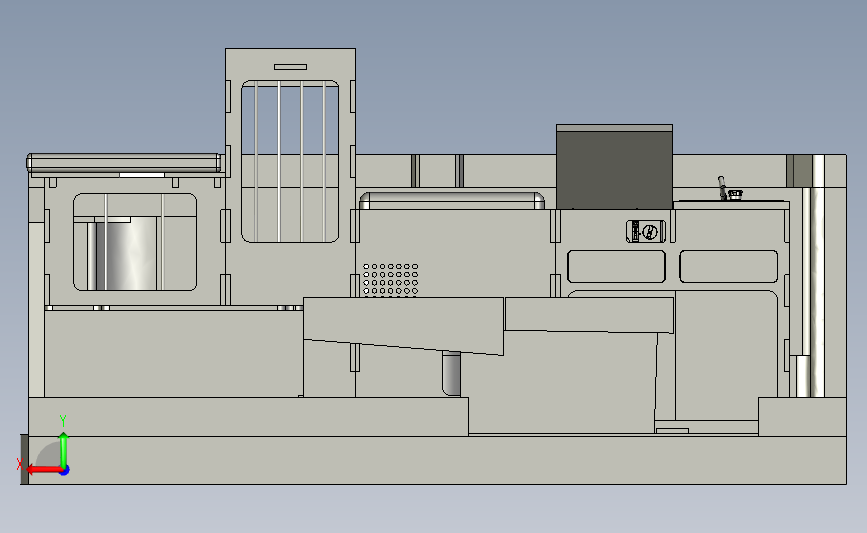Viewport: 867px width, 533px height.
Task: Click the green Y axis label
Action: (62, 421)
